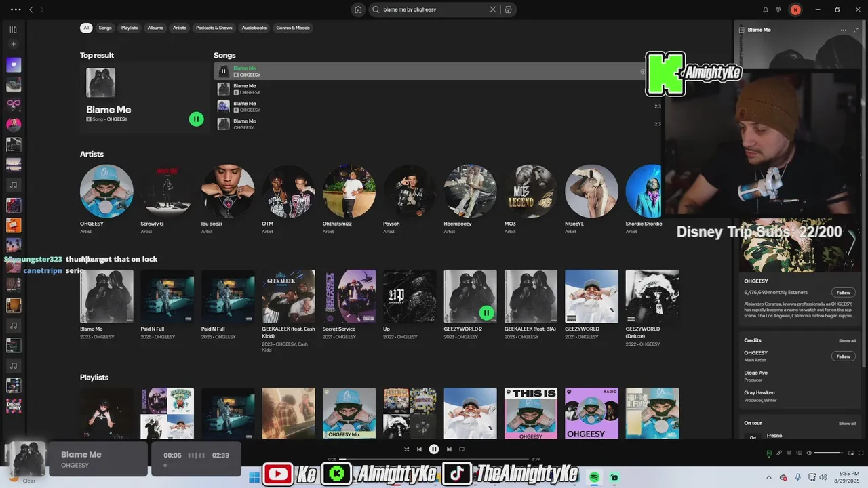
Task: Open GEEKALEEK (feat. BIA) album
Action: (531, 296)
